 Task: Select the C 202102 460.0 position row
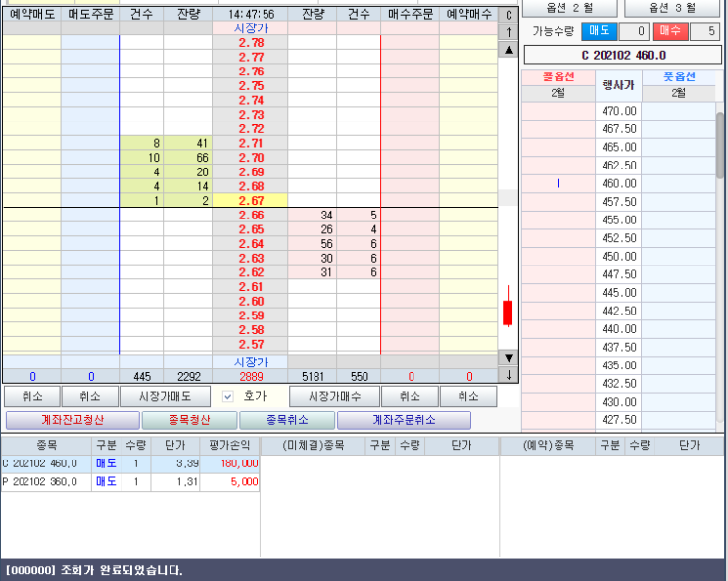[129, 463]
